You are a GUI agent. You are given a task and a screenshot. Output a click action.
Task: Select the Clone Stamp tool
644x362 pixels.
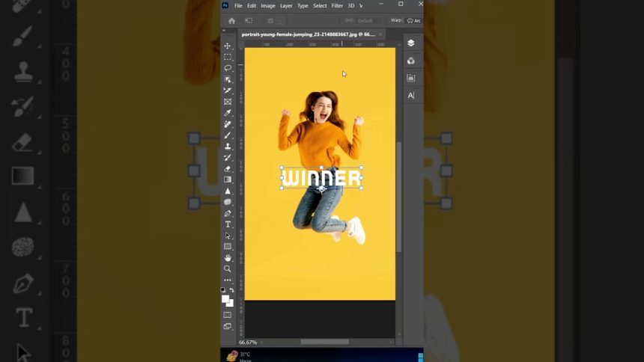coord(228,146)
